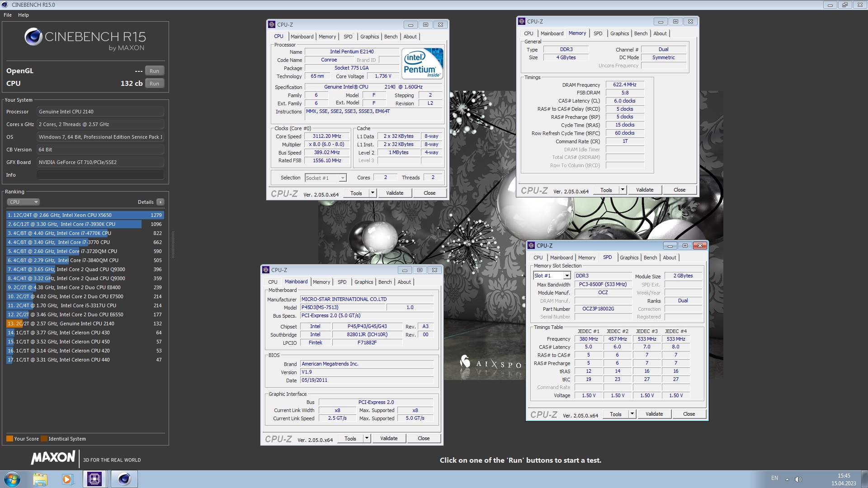Click the Model P45D3(MS-7513) field

point(343,307)
